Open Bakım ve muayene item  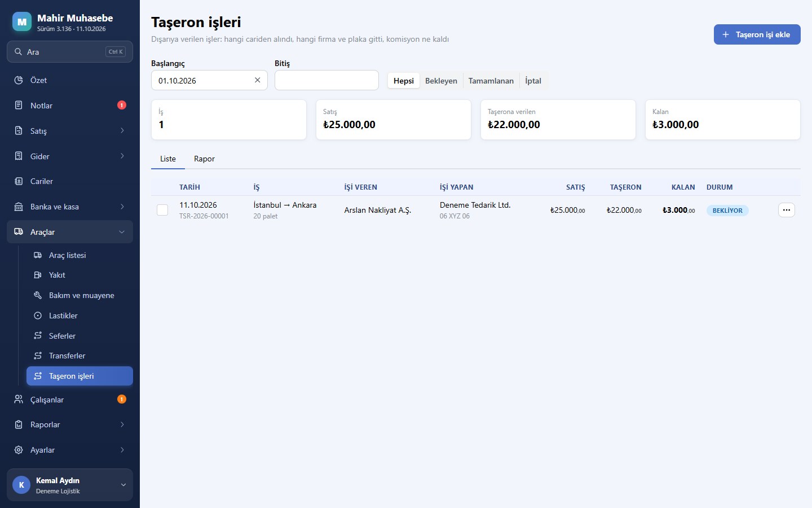click(80, 295)
